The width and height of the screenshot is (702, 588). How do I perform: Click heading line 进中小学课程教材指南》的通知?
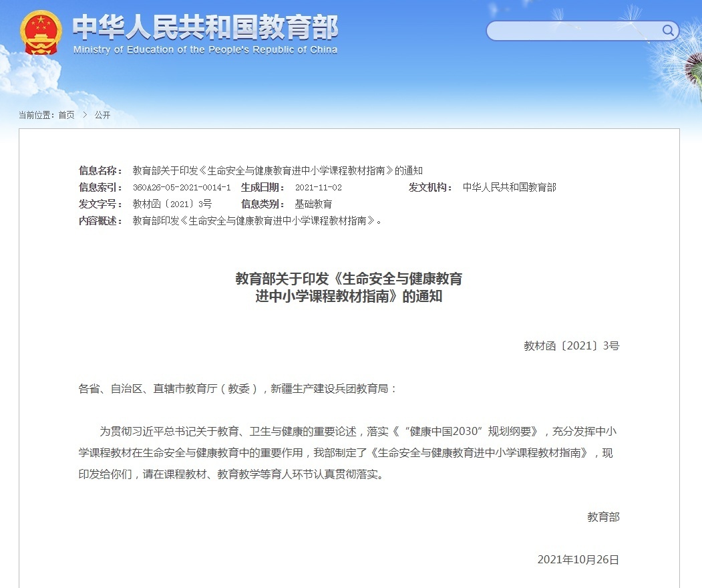(349, 297)
